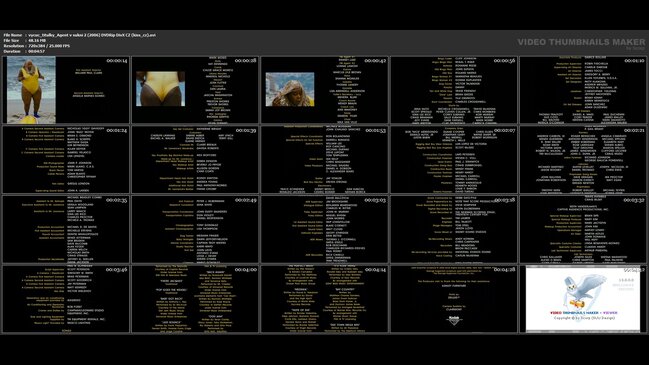
Task: Select the beach swimsuit image at 00:00:14
Action: click(x=31, y=90)
